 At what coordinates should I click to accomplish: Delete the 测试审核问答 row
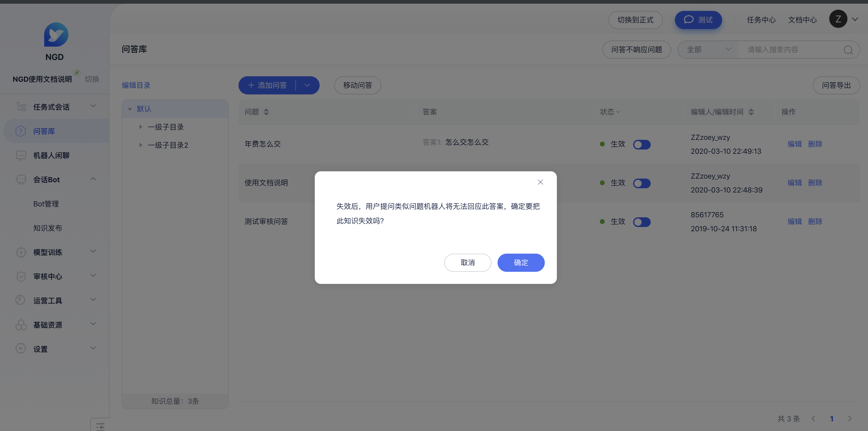click(815, 221)
